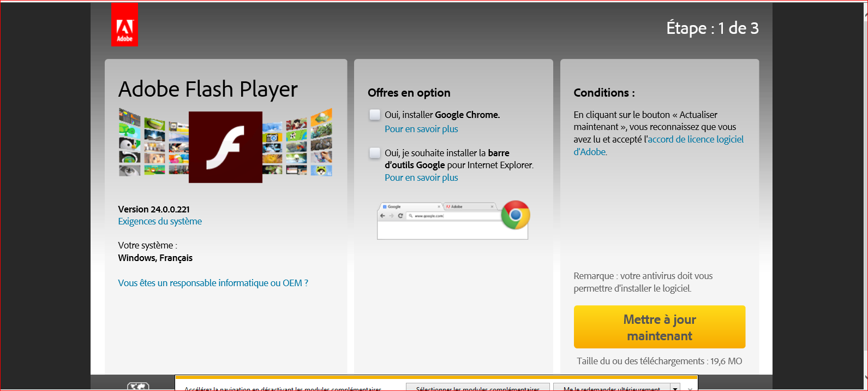The height and width of the screenshot is (391, 868).
Task: Click the 'Windows, Français' system text
Action: pos(155,258)
